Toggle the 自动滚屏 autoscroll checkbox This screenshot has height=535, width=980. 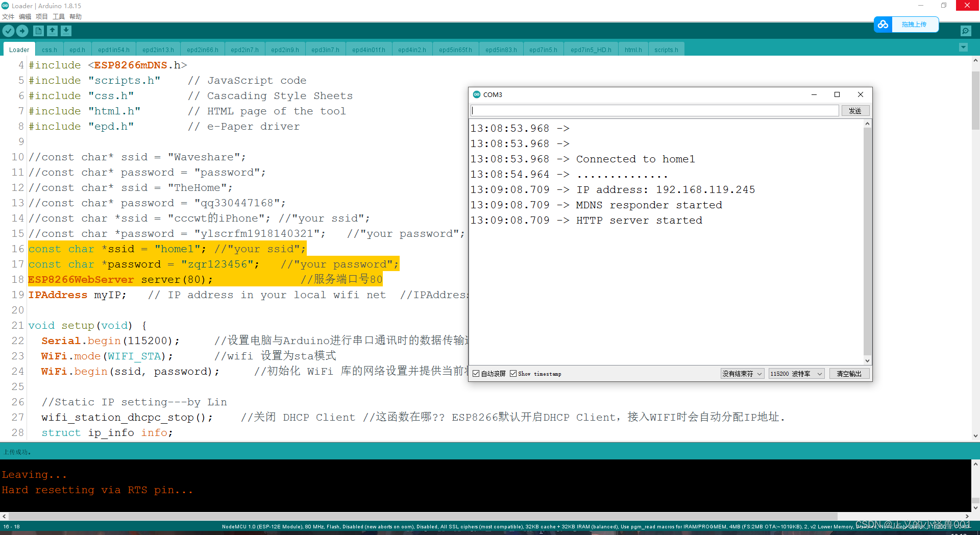pos(475,373)
